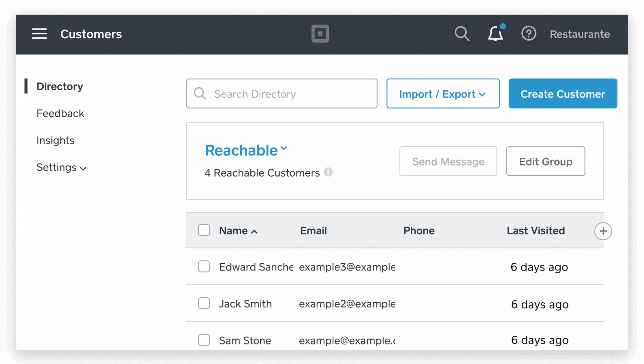Click the magnifier inside Search Directory
The height and width of the screenshot is (364, 644).
tap(200, 94)
